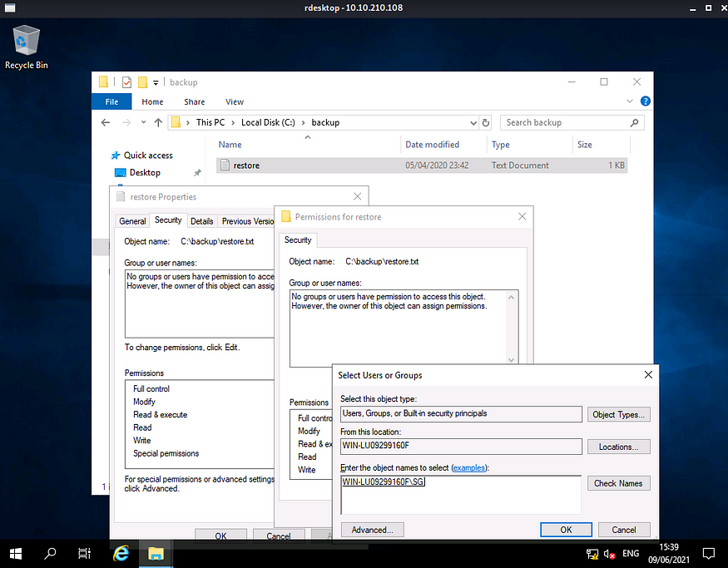Launch Internet Explorer from the taskbar
The height and width of the screenshot is (568, 728).
point(121,553)
